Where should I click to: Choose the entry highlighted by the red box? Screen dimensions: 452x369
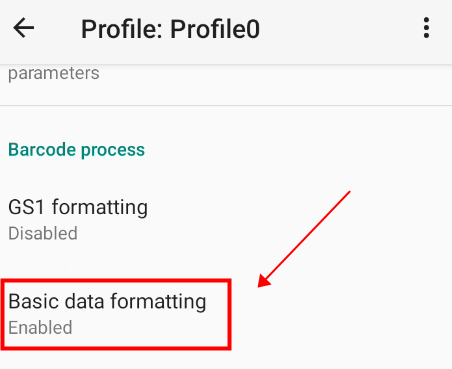tap(116, 315)
